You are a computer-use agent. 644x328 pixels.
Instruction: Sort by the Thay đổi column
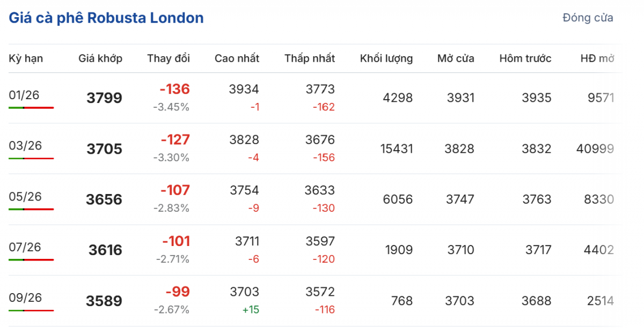[169, 58]
